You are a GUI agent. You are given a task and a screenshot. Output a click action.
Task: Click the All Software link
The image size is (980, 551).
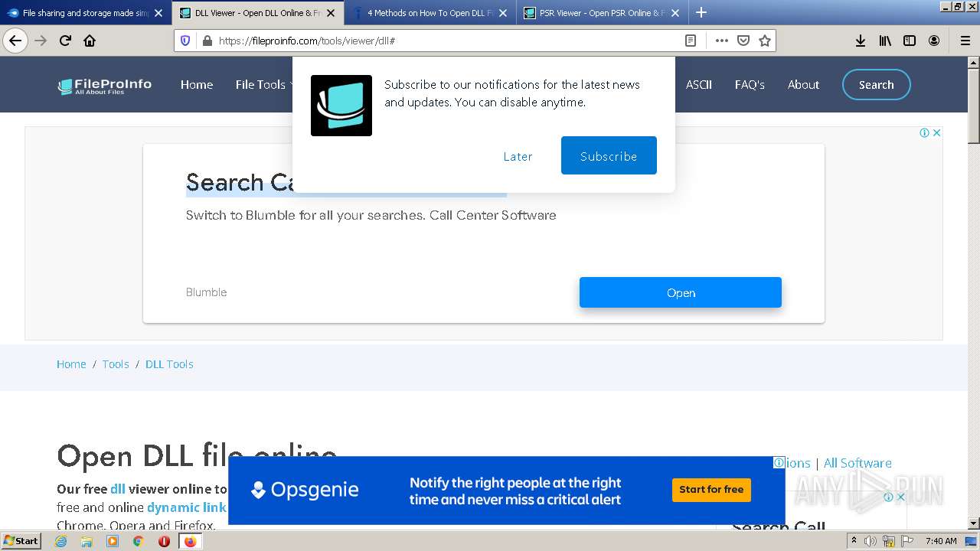click(857, 463)
